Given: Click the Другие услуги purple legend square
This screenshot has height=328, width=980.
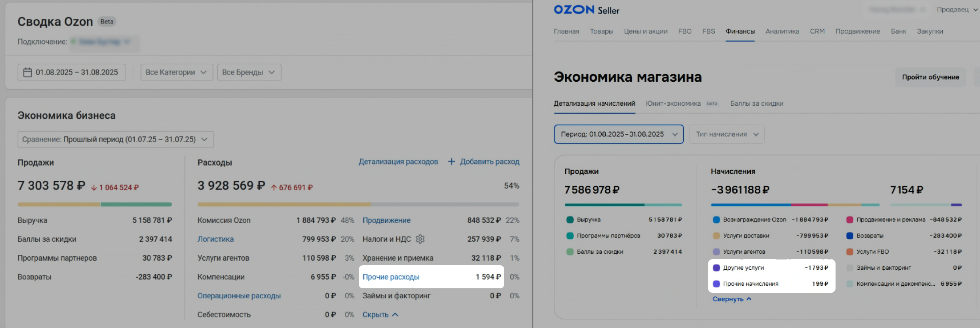Looking at the screenshot, I should coord(716,268).
